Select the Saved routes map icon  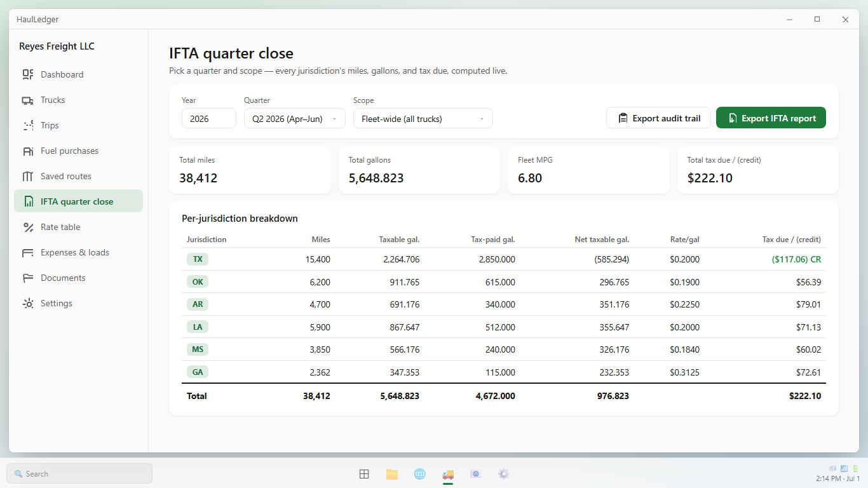point(28,176)
